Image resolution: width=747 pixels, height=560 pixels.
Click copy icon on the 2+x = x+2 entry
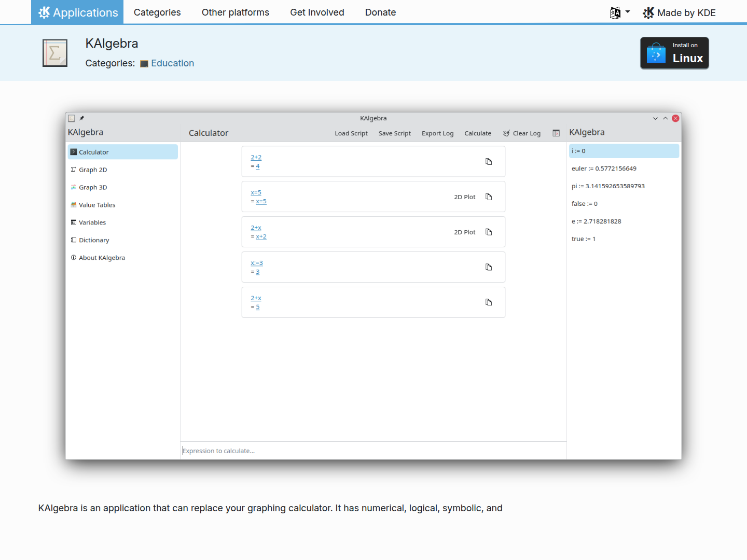point(489,232)
